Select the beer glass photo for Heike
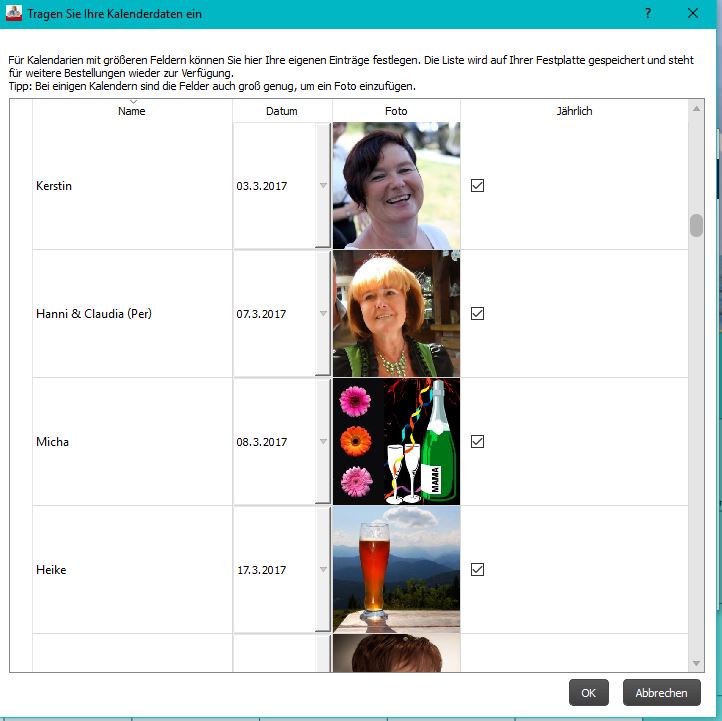 click(x=396, y=570)
